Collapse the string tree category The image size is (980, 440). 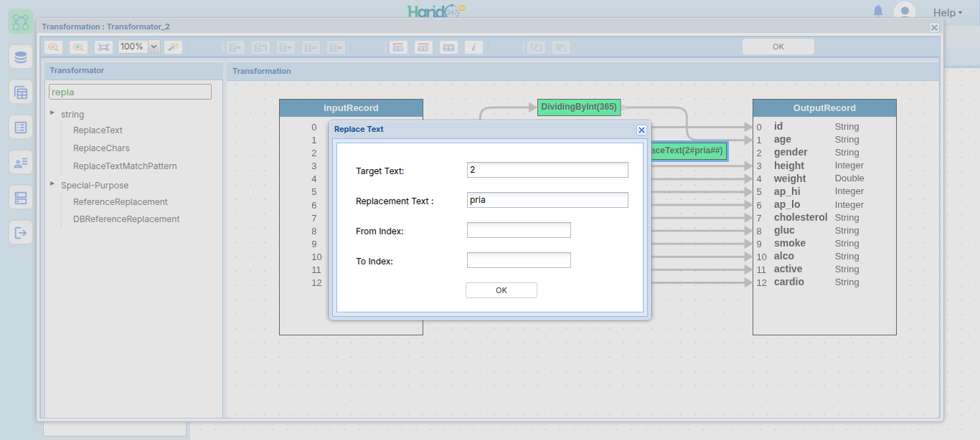pos(52,113)
